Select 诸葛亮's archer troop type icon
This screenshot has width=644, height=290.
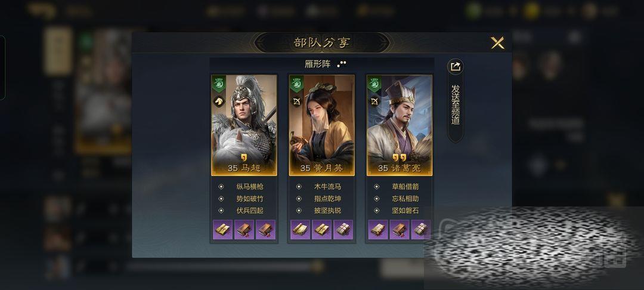click(374, 101)
